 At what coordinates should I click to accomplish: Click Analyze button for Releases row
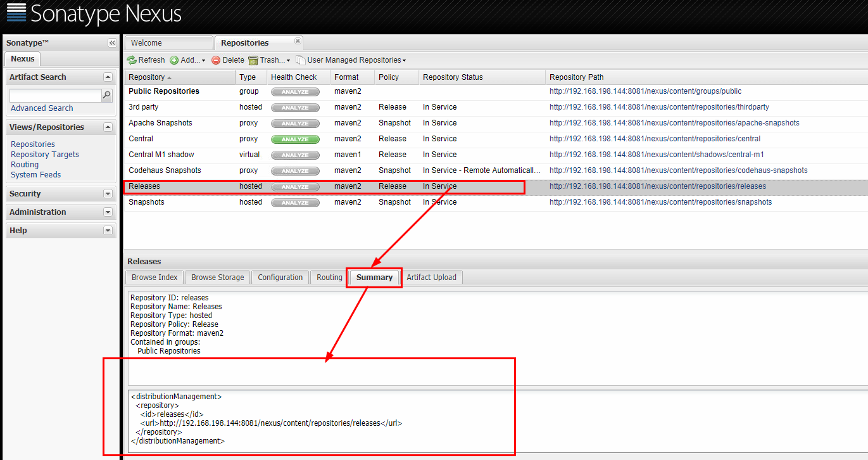[x=295, y=187]
